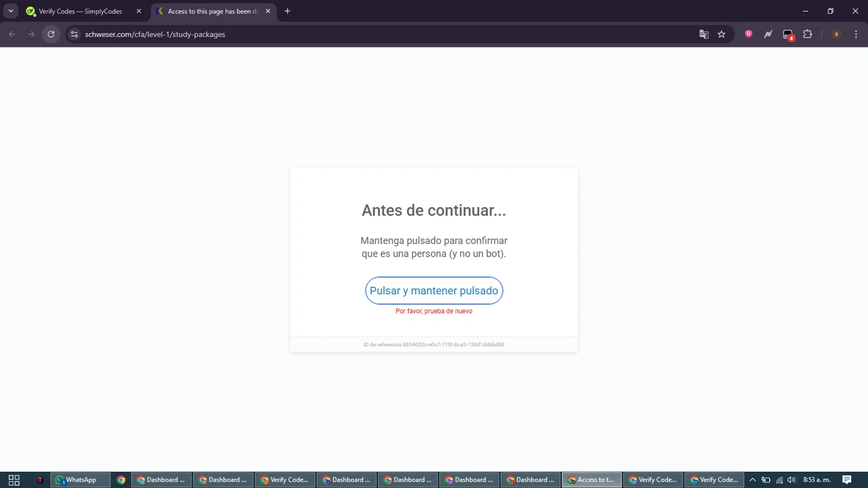Open the gray lightning bolt extension
868x488 pixels.
tap(768, 34)
